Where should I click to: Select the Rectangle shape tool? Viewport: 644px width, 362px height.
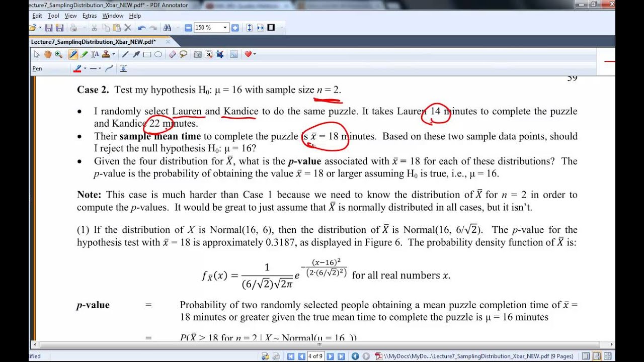coord(147,54)
